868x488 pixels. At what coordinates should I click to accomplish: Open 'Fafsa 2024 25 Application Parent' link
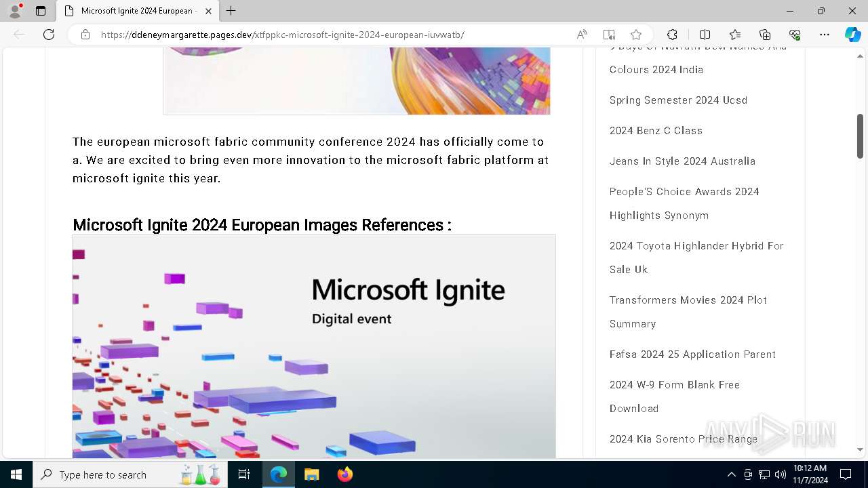point(692,354)
